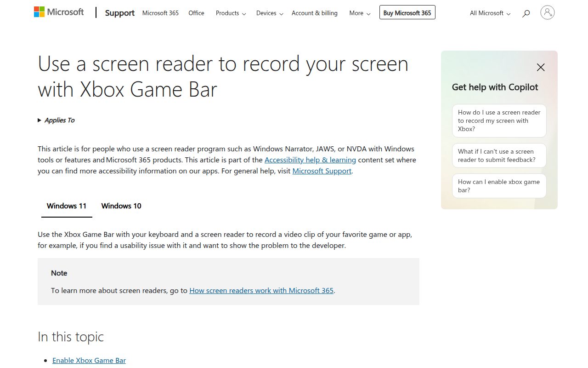Click Buy Microsoft 365 button
The height and width of the screenshot is (368, 588).
click(407, 13)
